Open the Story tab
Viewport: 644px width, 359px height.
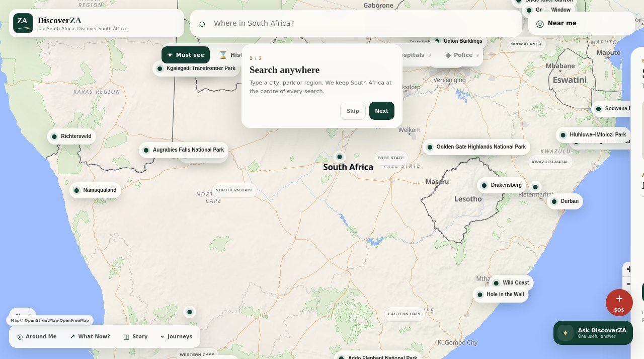[x=135, y=336]
